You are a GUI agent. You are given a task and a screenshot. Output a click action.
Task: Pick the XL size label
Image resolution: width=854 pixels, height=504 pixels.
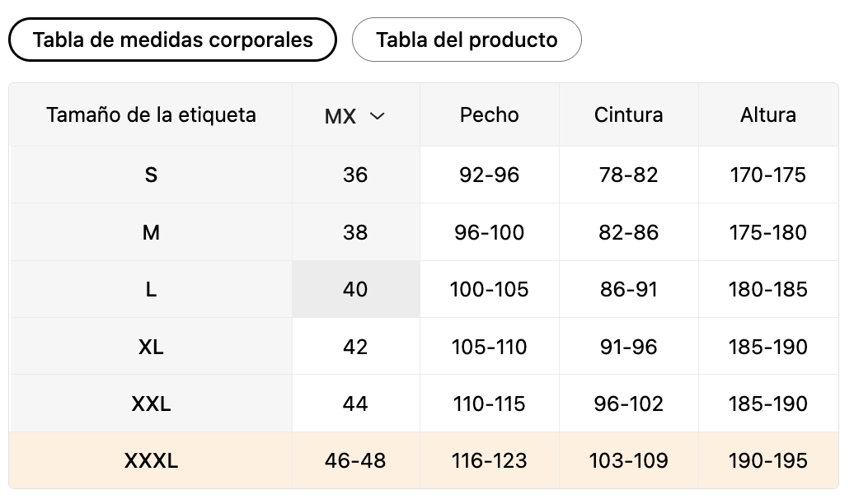click(x=151, y=347)
